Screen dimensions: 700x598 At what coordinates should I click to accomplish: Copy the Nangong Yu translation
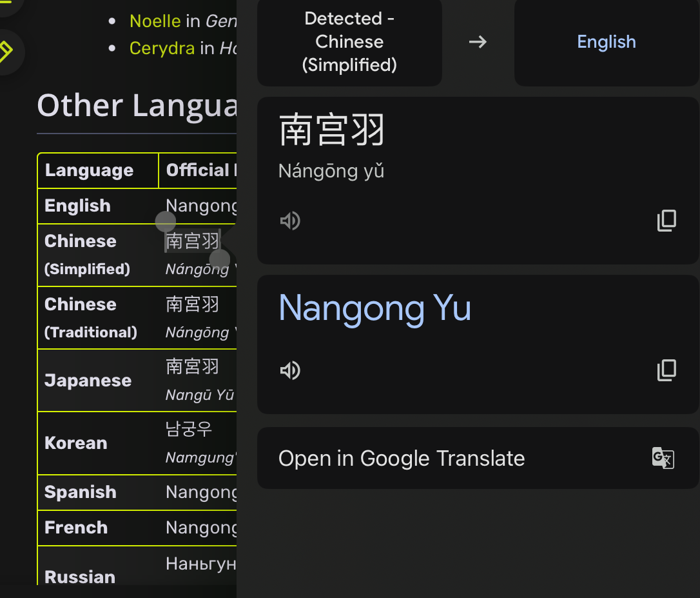pyautogui.click(x=666, y=370)
